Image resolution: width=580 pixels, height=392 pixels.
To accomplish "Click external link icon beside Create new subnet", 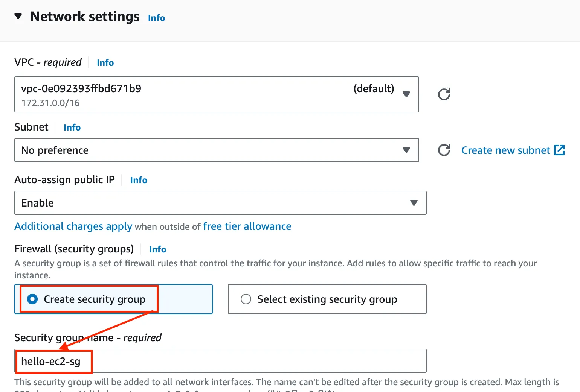I will coord(559,150).
